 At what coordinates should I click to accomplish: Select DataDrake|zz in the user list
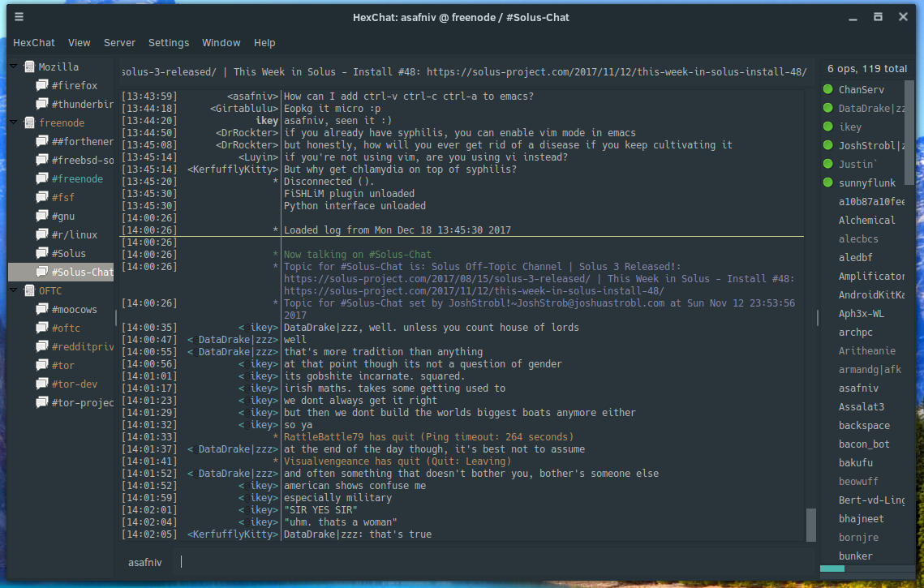pos(871,109)
